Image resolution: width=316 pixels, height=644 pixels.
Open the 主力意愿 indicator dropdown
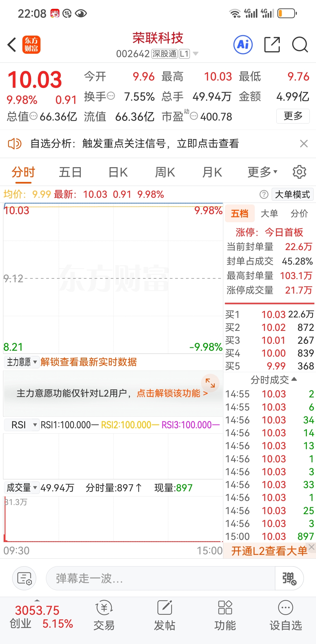(x=22, y=362)
